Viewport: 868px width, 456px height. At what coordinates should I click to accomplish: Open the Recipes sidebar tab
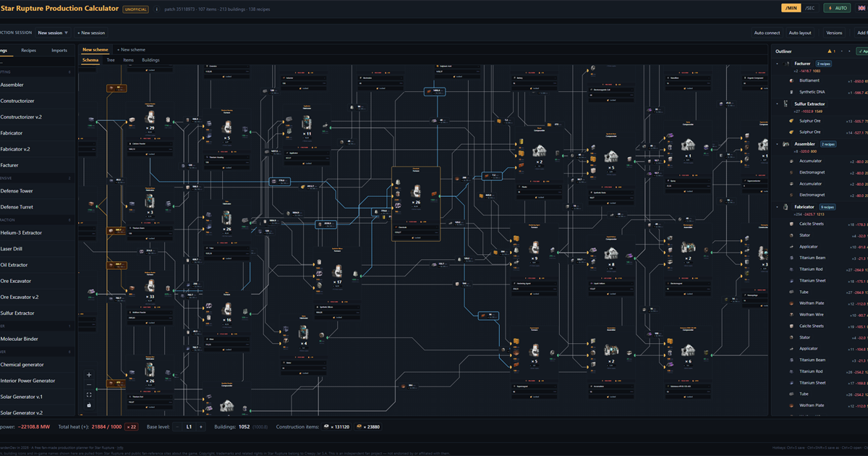tap(29, 51)
